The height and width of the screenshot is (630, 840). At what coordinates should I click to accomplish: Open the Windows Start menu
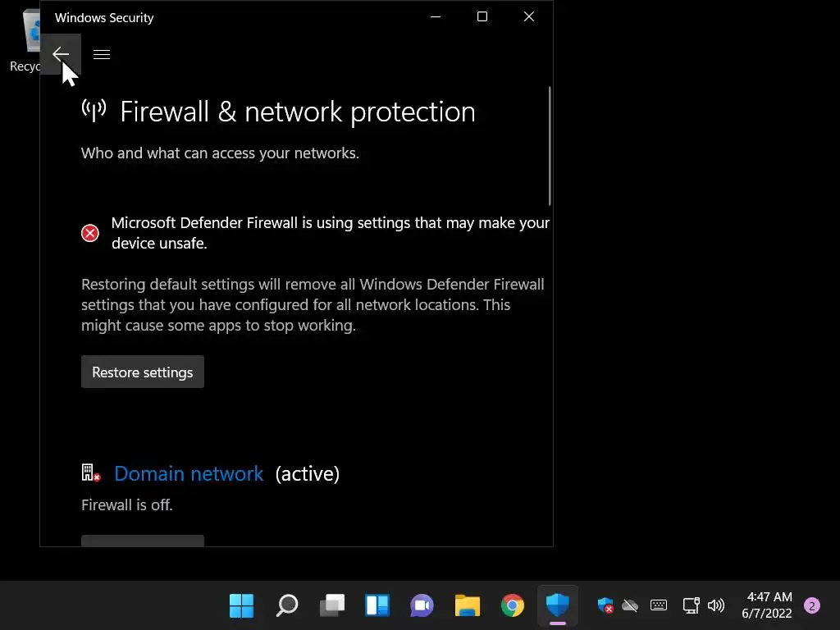pos(241,606)
